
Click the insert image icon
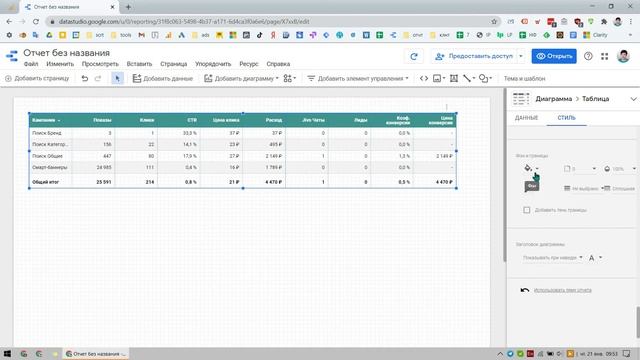click(x=438, y=78)
